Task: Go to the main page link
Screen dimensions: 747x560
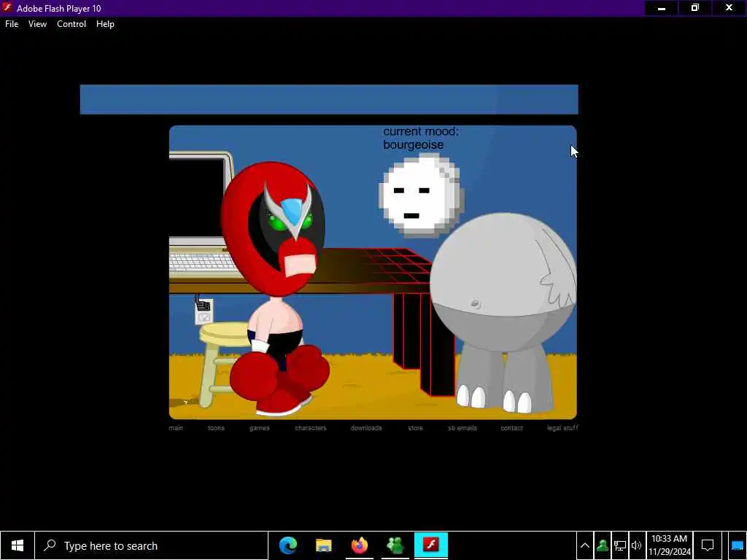Action: pyautogui.click(x=176, y=427)
